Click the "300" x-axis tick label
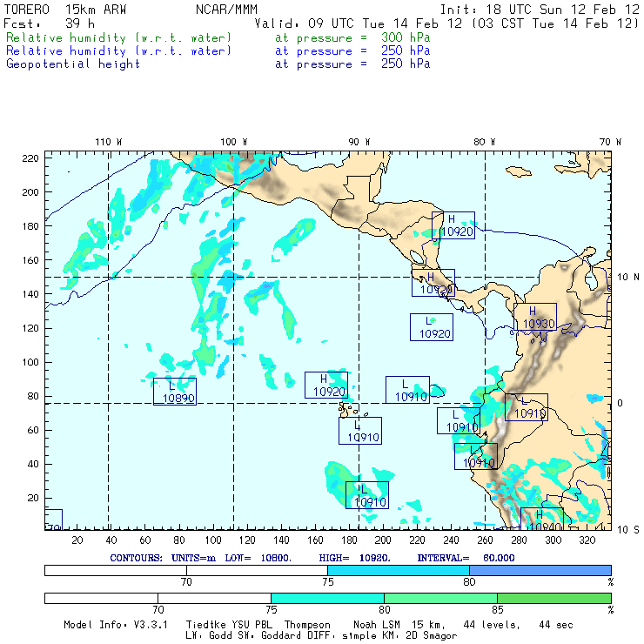 click(553, 540)
